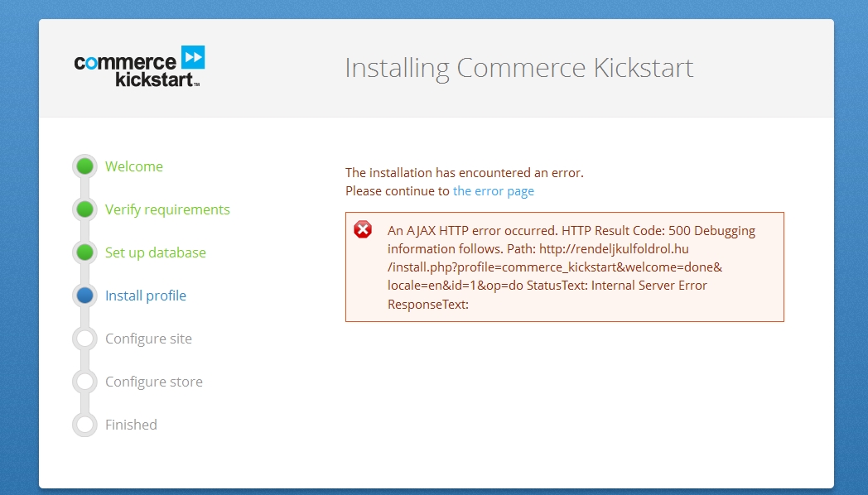Click the AJAX HTTP error message text

click(571, 267)
